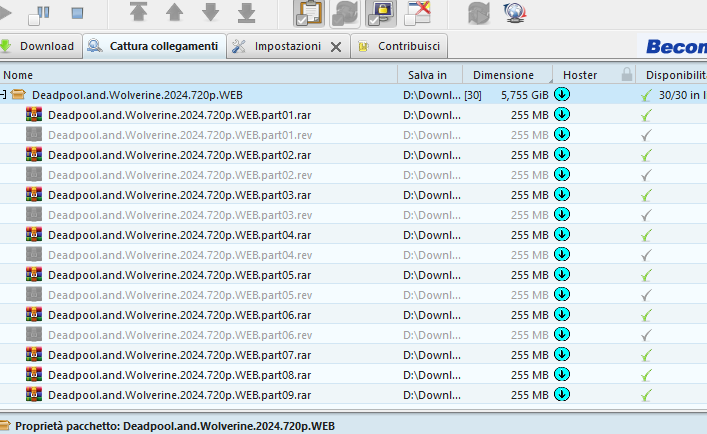Screen dimensions: 707x434
Task: Open the Cattura collegamenti tab
Action: coord(155,46)
